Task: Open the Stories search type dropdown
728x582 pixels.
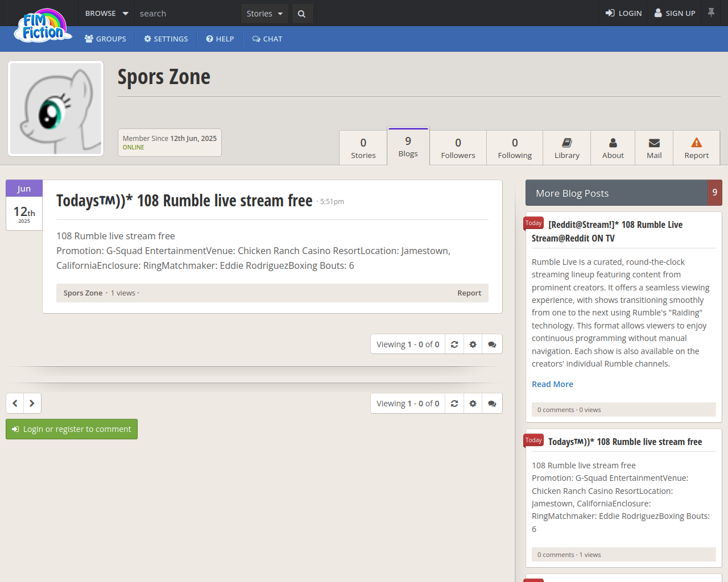Action: (264, 14)
